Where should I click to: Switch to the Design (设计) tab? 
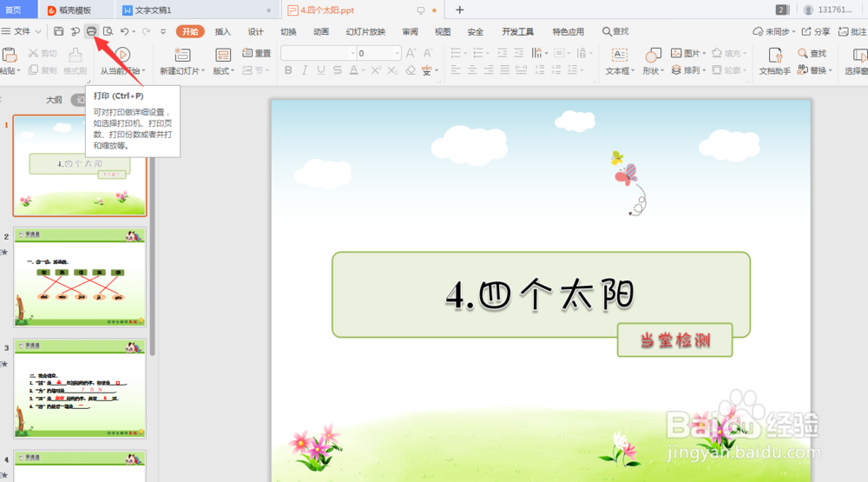(255, 31)
